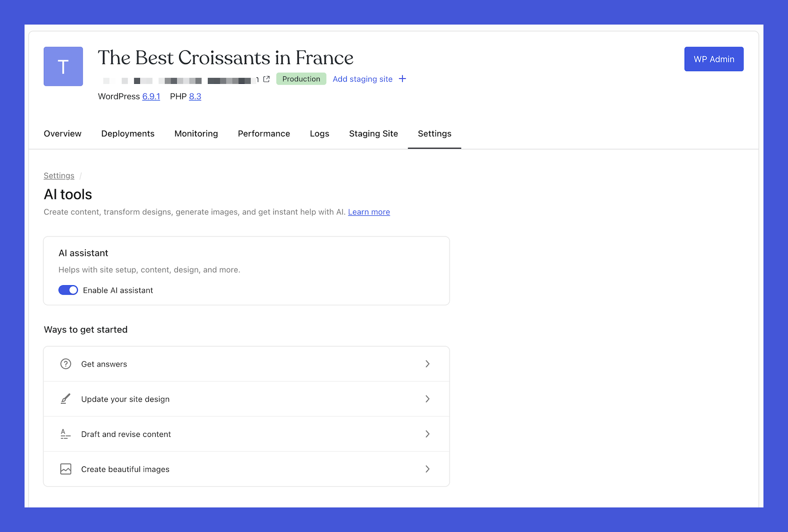Viewport: 788px width, 532px height.
Task: Open the site in a new tab via external-link icon
Action: tap(266, 79)
